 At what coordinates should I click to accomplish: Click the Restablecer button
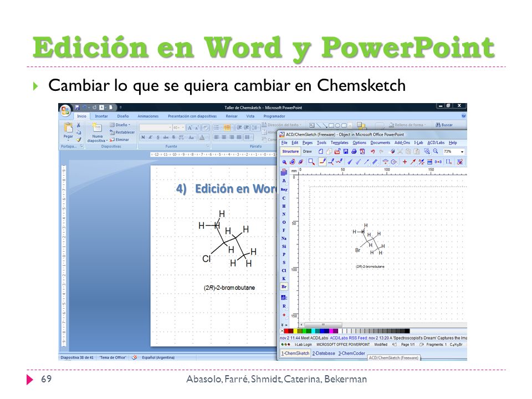point(122,132)
